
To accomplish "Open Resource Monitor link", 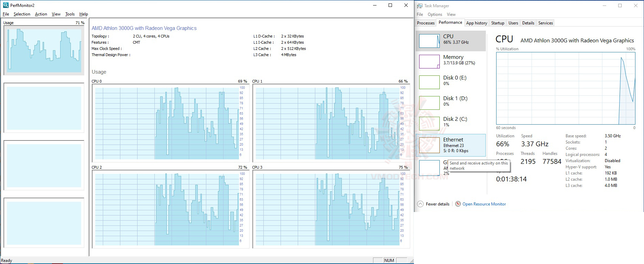I will [484, 204].
